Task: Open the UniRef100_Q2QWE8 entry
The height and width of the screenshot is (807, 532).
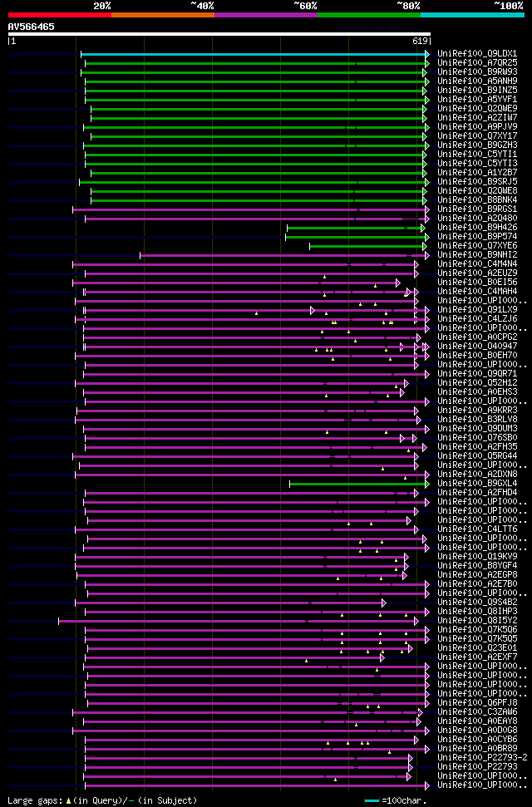Action: tap(477, 191)
